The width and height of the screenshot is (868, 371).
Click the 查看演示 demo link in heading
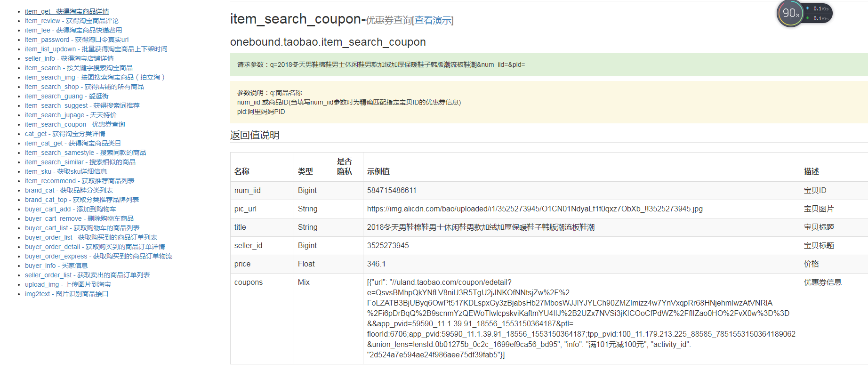click(x=433, y=21)
